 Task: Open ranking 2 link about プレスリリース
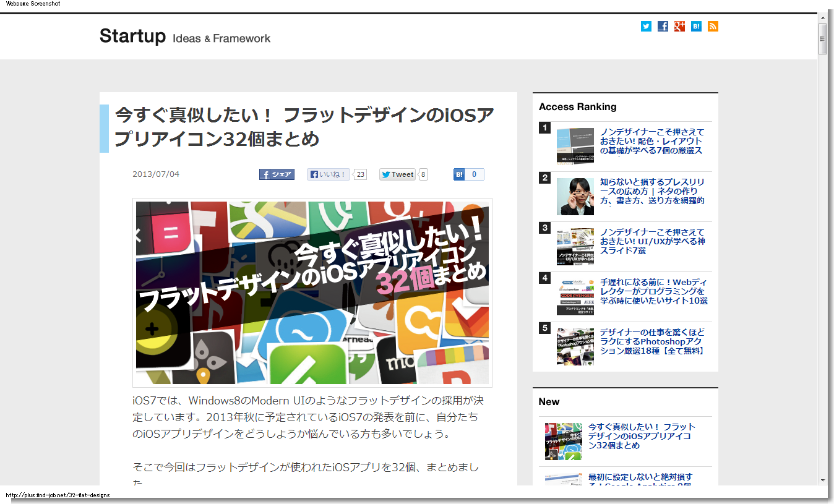point(652,192)
